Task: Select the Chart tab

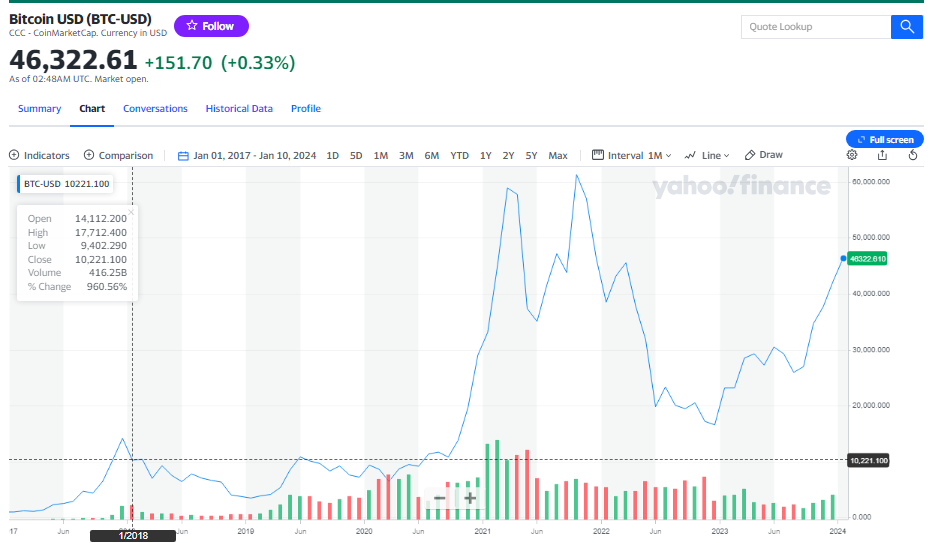Action: [x=92, y=109]
